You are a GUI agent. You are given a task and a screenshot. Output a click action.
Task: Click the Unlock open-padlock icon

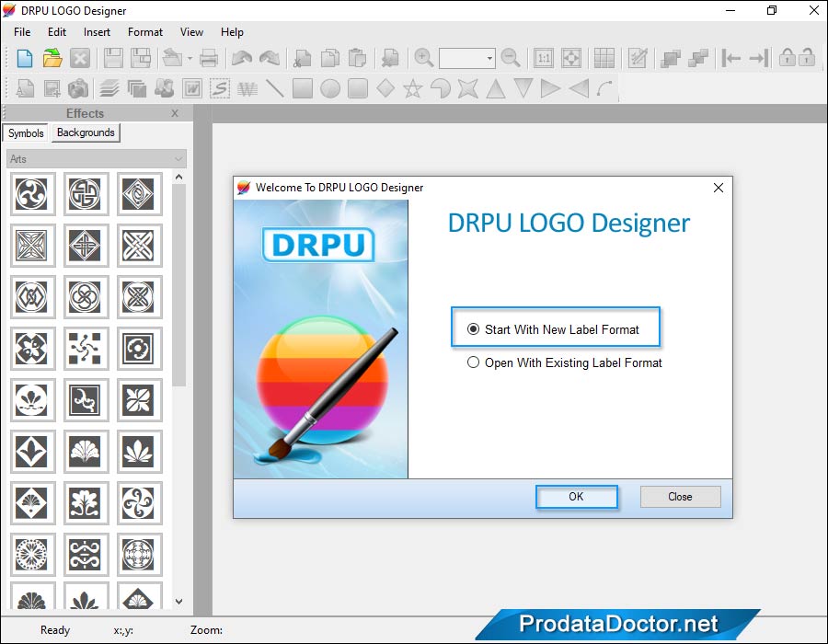(x=807, y=57)
